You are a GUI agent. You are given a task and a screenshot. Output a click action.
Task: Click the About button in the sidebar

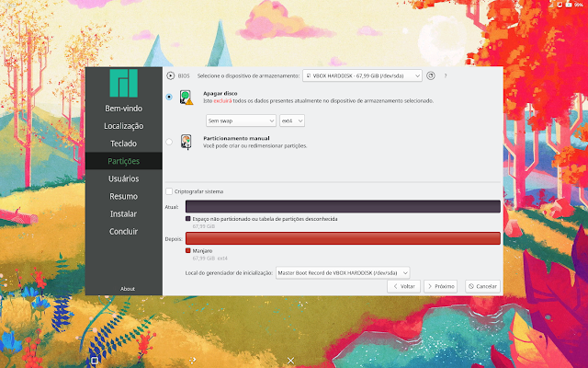[x=128, y=289]
